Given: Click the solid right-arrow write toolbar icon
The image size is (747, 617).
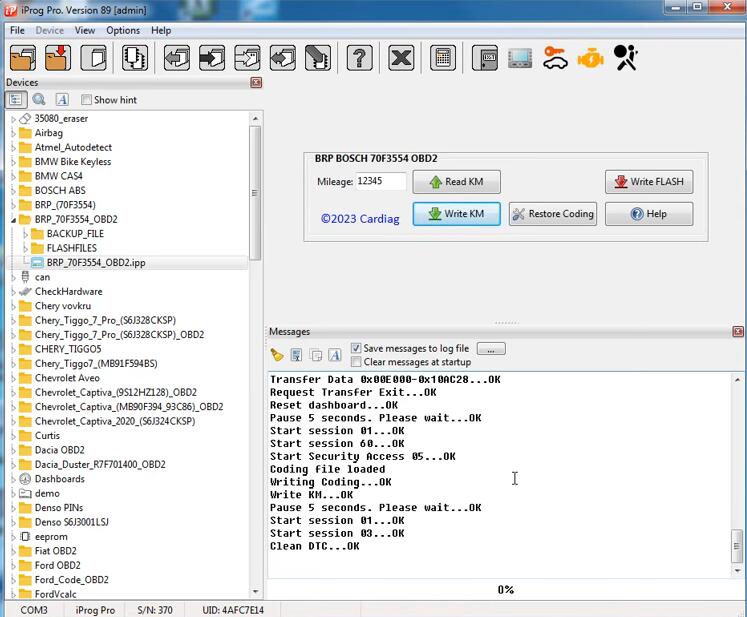Looking at the screenshot, I should coord(212,58).
